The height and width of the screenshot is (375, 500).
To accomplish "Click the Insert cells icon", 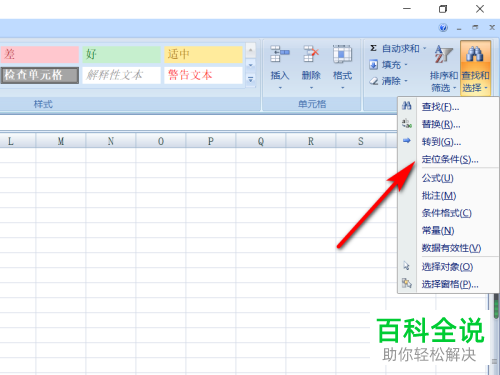I will click(x=279, y=54).
